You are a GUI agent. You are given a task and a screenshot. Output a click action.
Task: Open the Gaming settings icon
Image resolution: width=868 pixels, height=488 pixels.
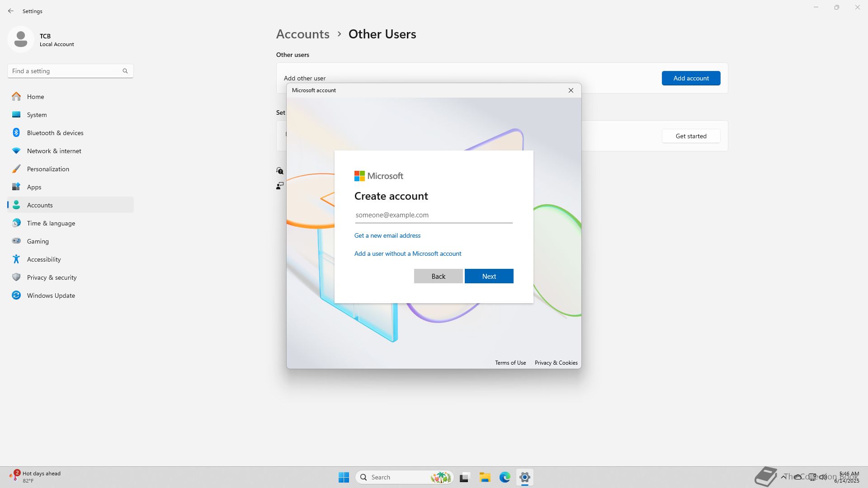pos(16,241)
